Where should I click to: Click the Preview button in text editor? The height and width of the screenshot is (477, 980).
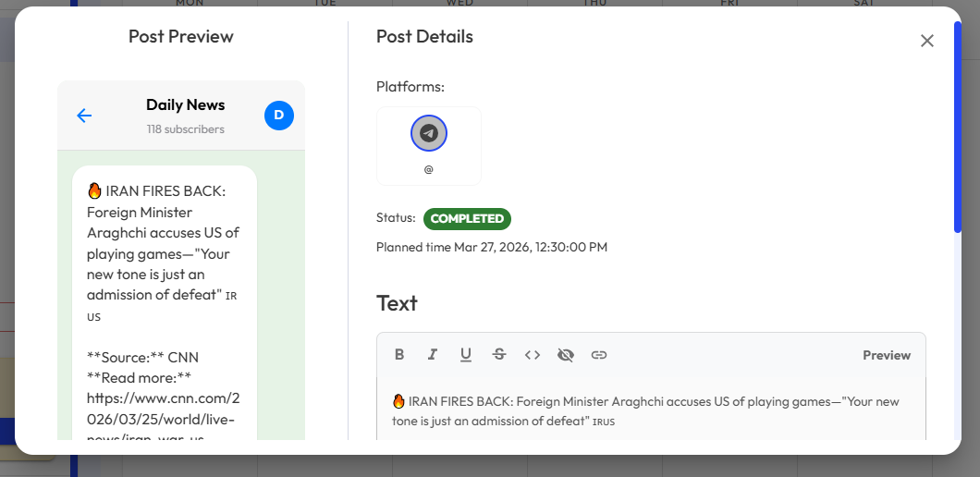tap(887, 355)
